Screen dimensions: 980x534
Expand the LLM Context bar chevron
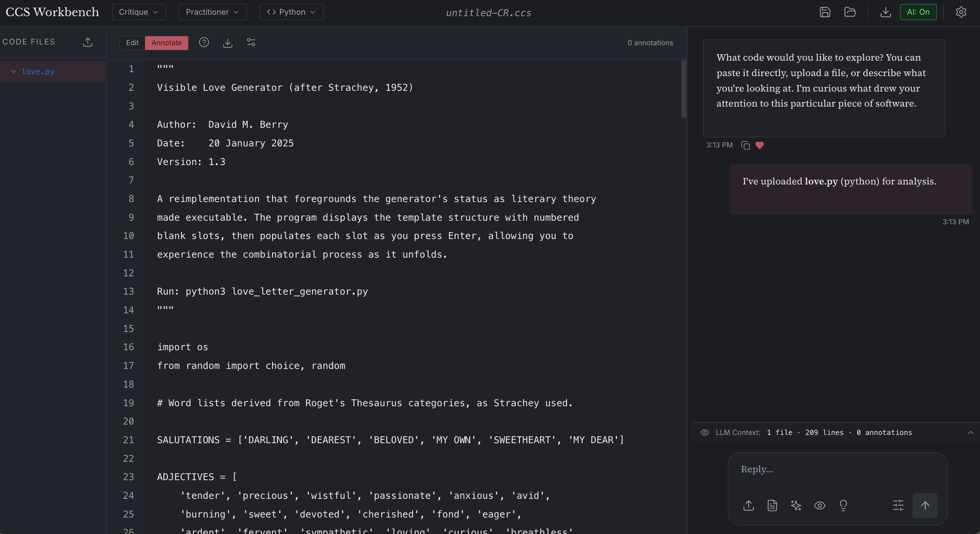[x=970, y=432]
